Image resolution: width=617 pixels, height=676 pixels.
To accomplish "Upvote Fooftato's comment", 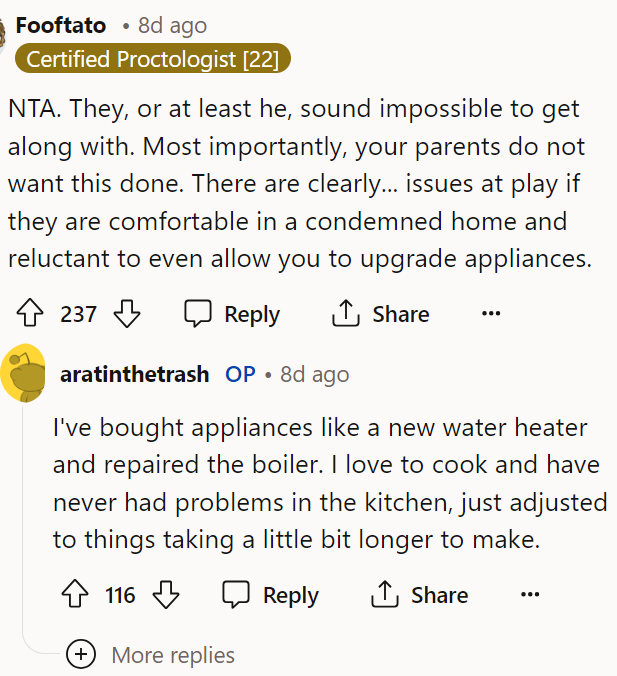I will [x=33, y=314].
